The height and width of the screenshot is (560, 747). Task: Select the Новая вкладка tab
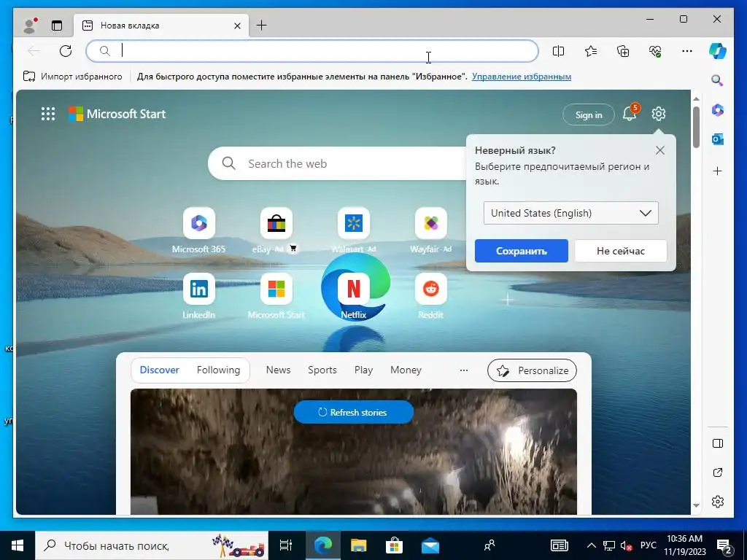click(160, 26)
